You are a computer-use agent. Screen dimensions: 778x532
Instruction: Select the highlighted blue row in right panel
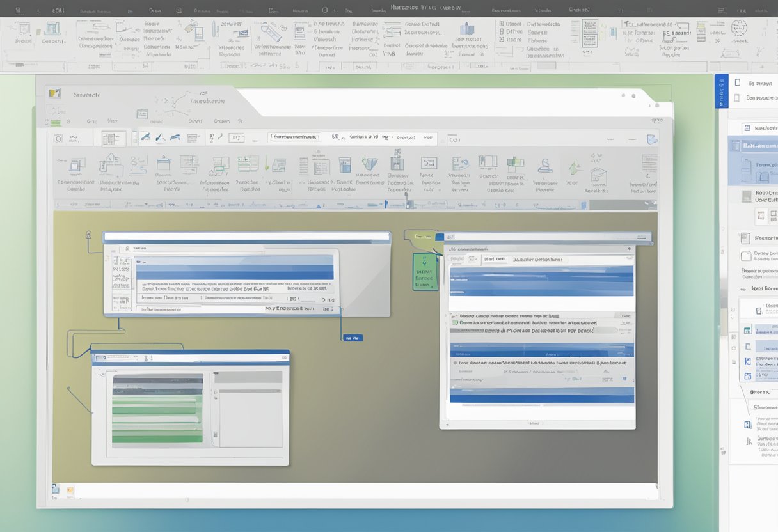(754, 145)
